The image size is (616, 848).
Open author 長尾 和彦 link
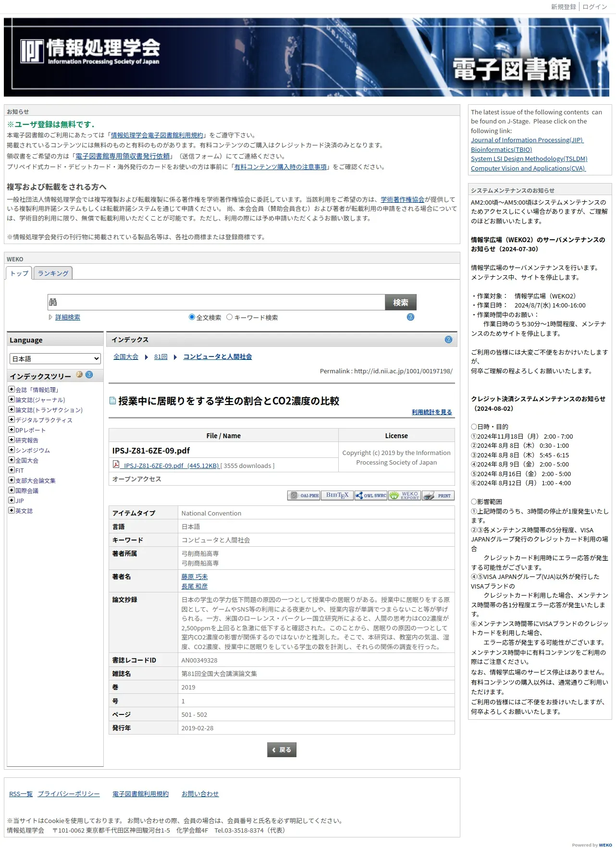(x=195, y=586)
